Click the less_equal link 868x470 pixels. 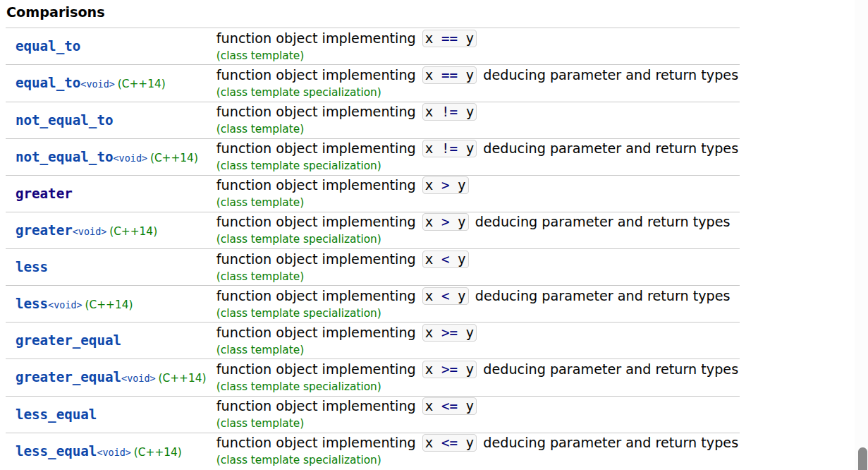point(56,414)
